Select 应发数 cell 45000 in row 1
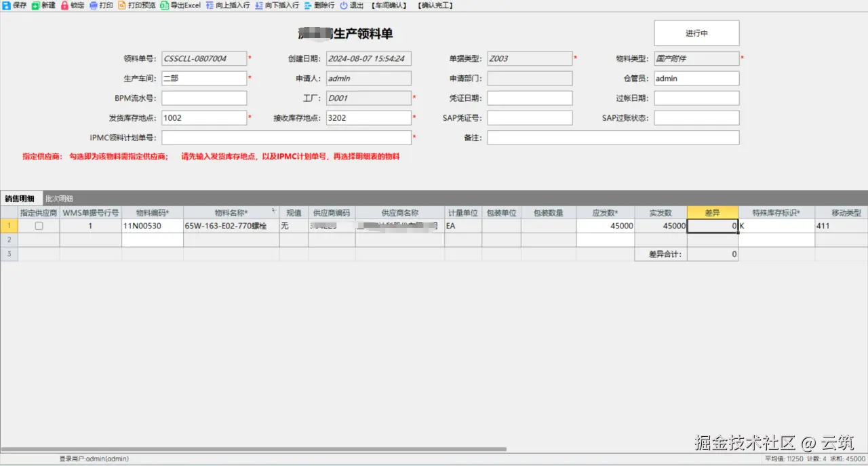The height and width of the screenshot is (466, 868). point(605,226)
